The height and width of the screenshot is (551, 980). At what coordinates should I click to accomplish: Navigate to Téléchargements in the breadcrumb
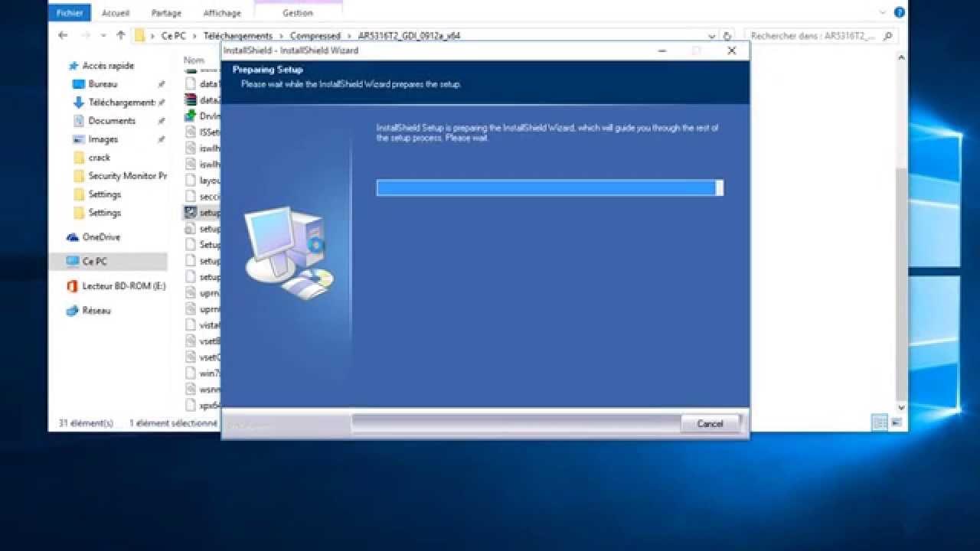pos(238,36)
